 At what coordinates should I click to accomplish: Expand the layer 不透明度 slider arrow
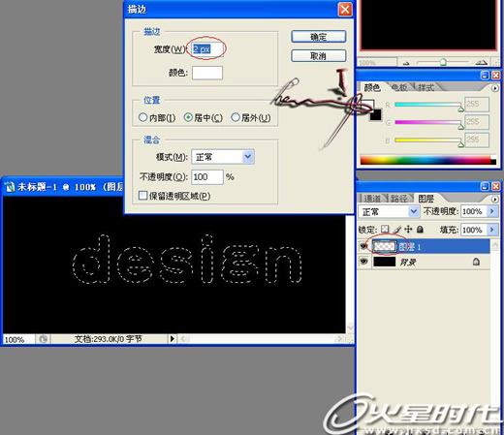[492, 211]
